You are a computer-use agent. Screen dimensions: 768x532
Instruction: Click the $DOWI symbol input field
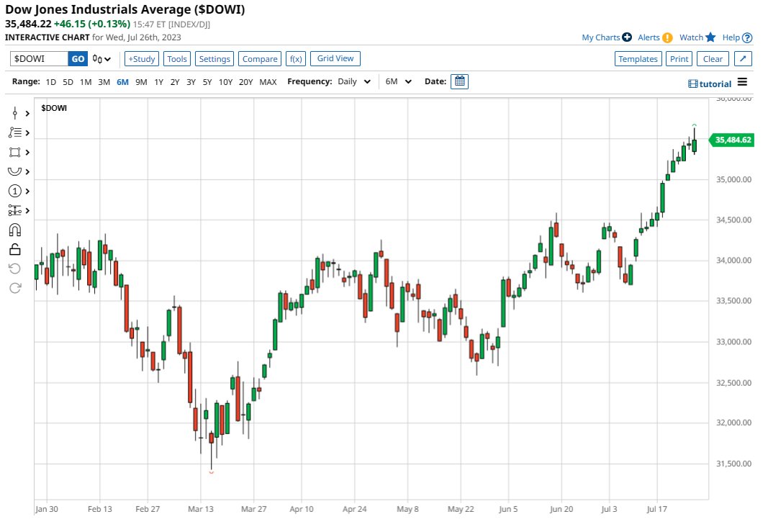click(39, 59)
